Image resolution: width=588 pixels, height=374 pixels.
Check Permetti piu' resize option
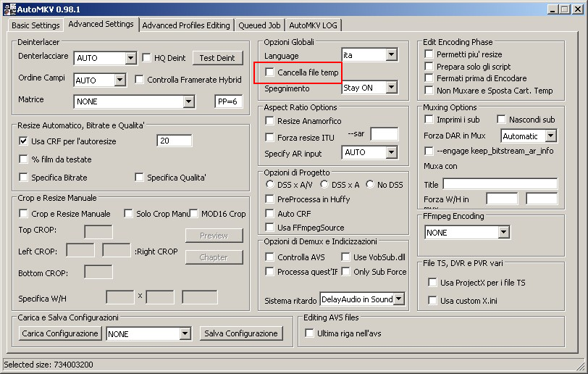coord(429,54)
